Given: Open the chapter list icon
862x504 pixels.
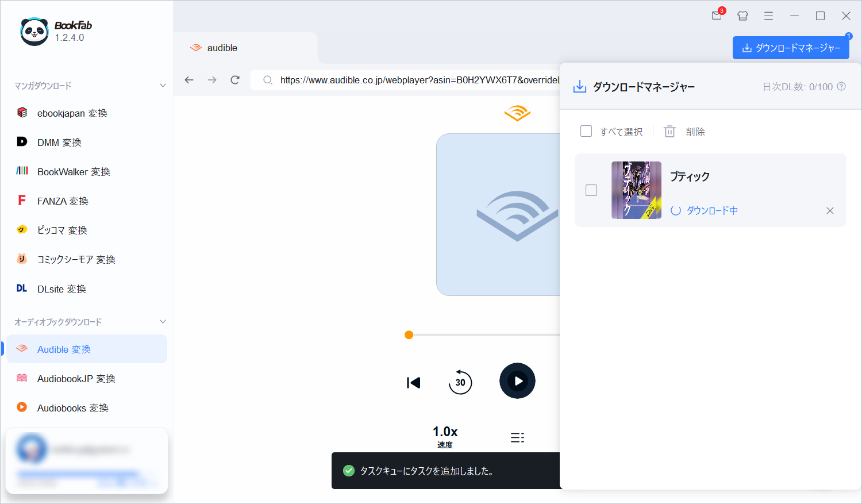Looking at the screenshot, I should click(x=517, y=438).
